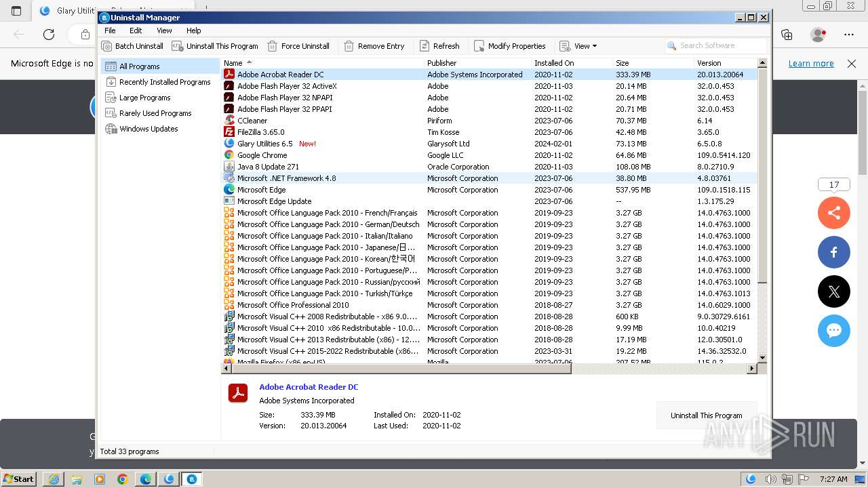Select Office Language Pack Turkish/Türkçe
Image resolution: width=868 pixels, height=488 pixels.
tap(489, 293)
